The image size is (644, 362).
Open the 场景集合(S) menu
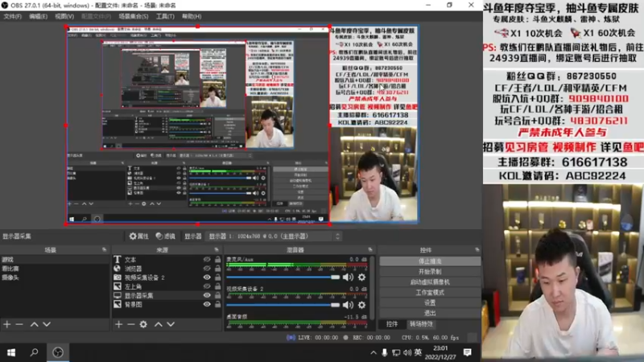click(x=134, y=16)
